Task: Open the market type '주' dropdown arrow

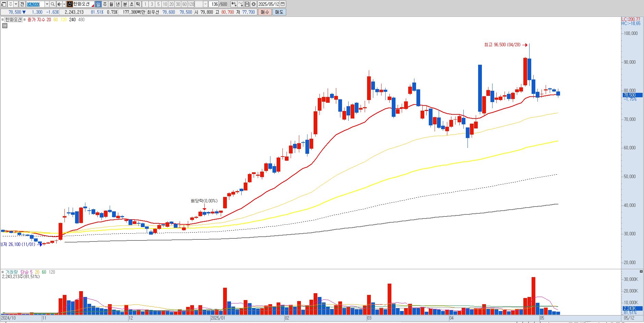Action: click(16, 4)
